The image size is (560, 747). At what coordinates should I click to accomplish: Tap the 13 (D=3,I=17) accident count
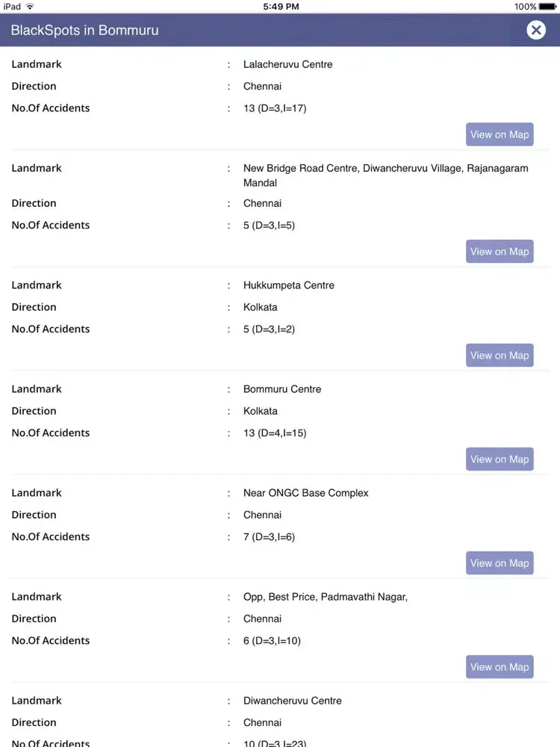274,108
